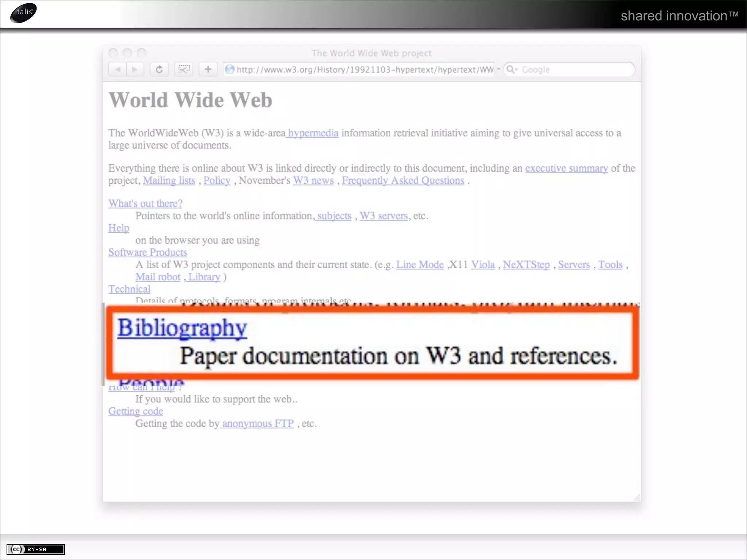Open the Getting code link
This screenshot has height=560, width=747.
[x=136, y=411]
